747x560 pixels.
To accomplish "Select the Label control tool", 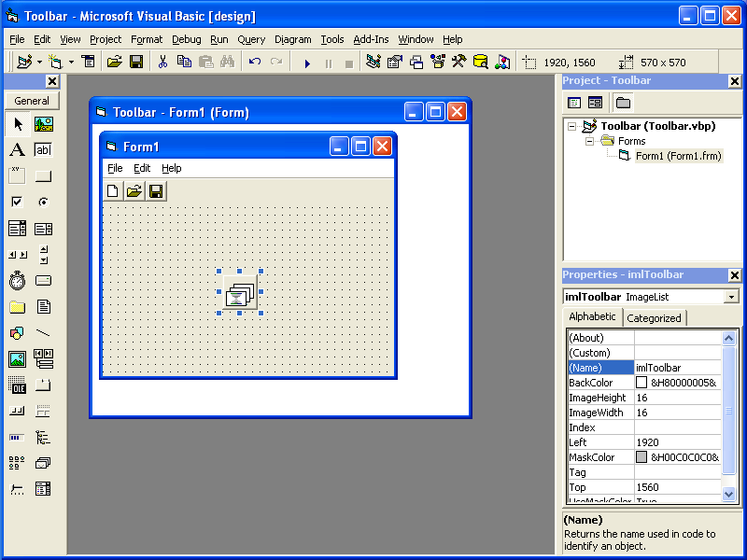I will (18, 150).
